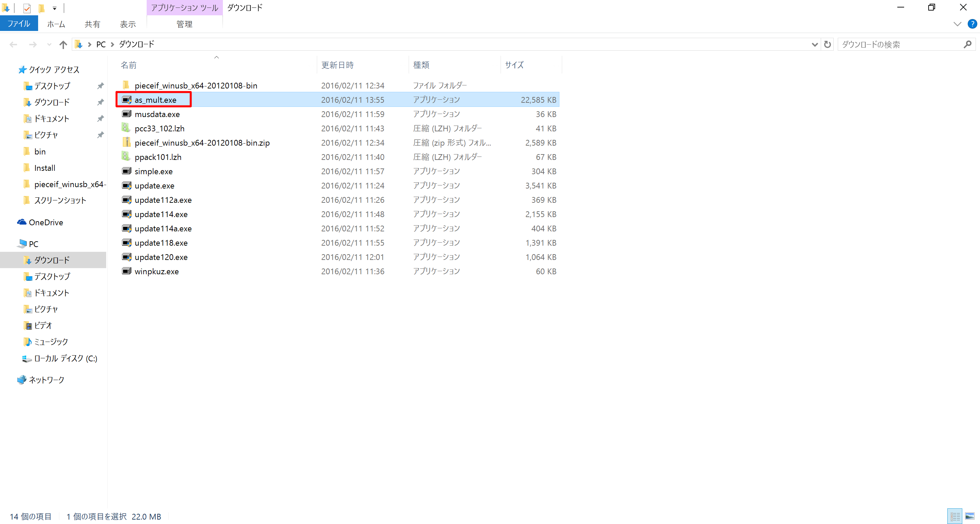
Task: Click the update120.exe icon
Action: (x=126, y=257)
